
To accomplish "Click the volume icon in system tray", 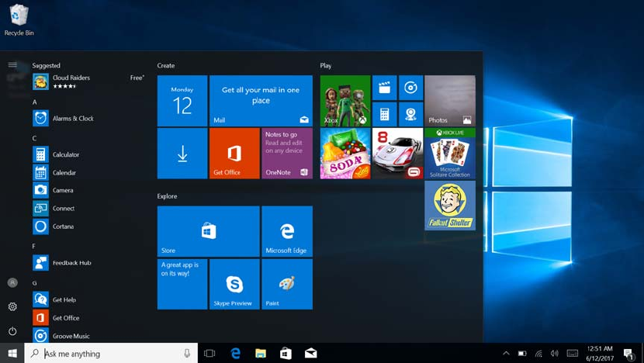I will pos(554,354).
